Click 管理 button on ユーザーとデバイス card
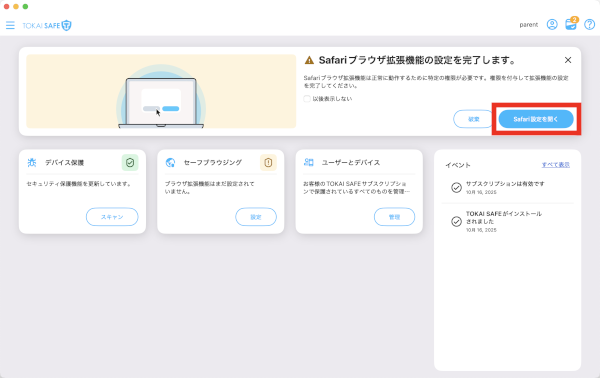600x378 pixels. pos(394,217)
